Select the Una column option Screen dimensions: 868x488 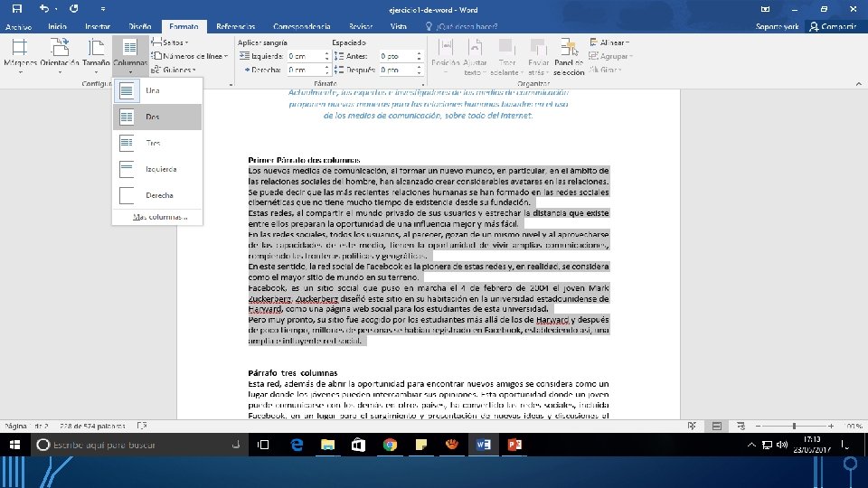(x=157, y=90)
